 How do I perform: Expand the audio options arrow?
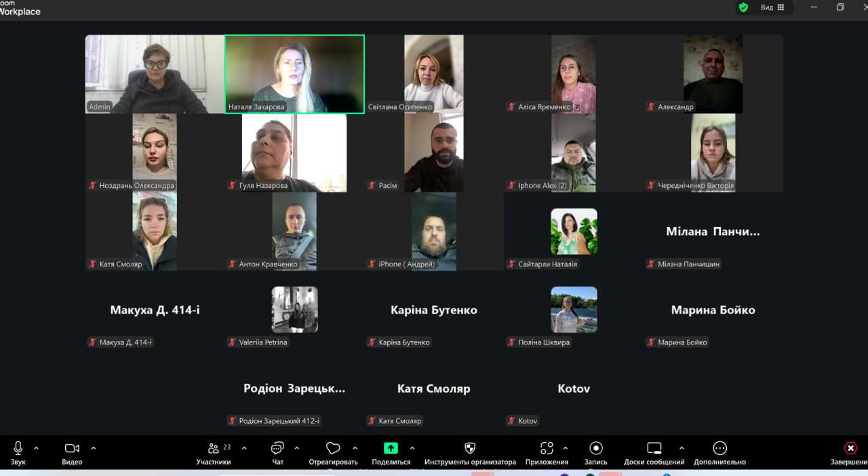(37, 448)
